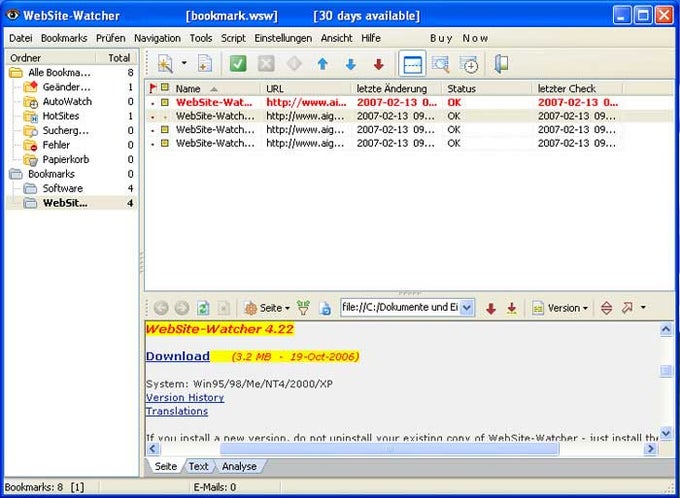
Task: Click the add new bookmark document icon
Action: pyautogui.click(x=205, y=64)
